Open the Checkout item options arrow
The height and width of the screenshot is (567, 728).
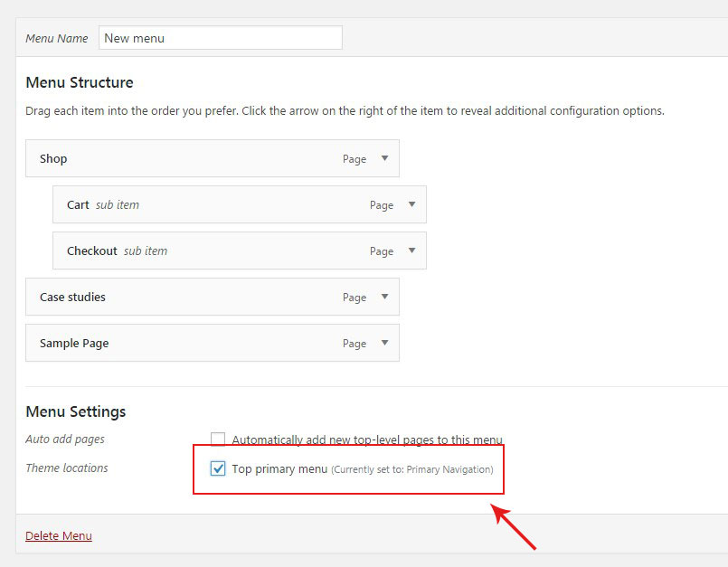[x=411, y=250]
